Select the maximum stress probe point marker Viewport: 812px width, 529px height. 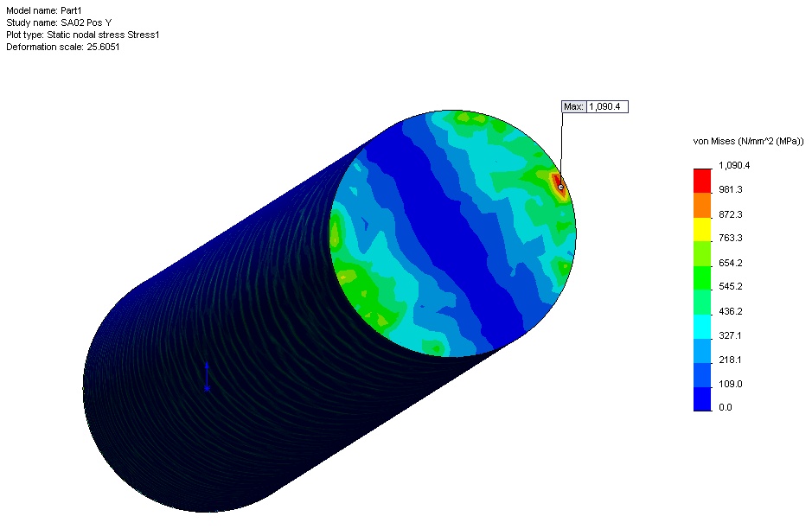[561, 187]
